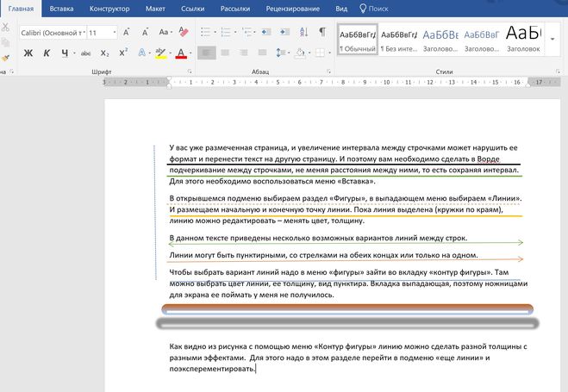
Task: Create a bulleted list
Action: point(205,32)
